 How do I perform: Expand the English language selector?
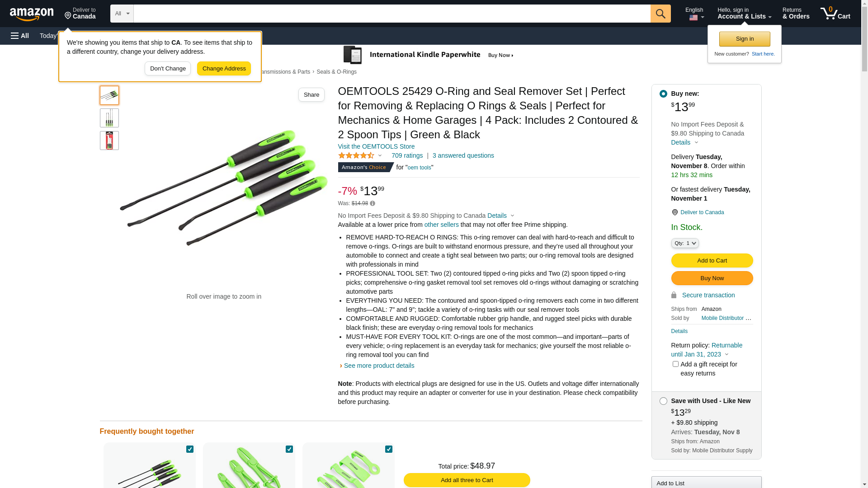[694, 14]
